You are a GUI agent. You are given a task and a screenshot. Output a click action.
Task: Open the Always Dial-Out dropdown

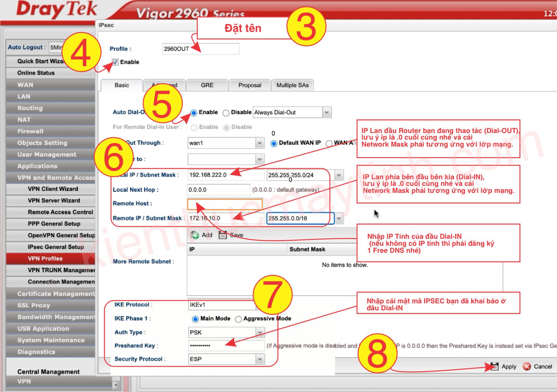[327, 112]
